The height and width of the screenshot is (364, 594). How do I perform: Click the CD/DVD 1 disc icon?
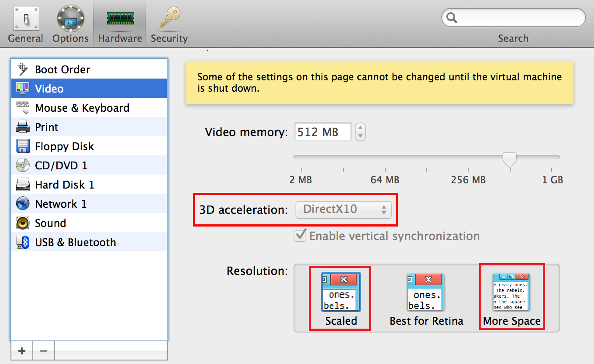click(23, 165)
